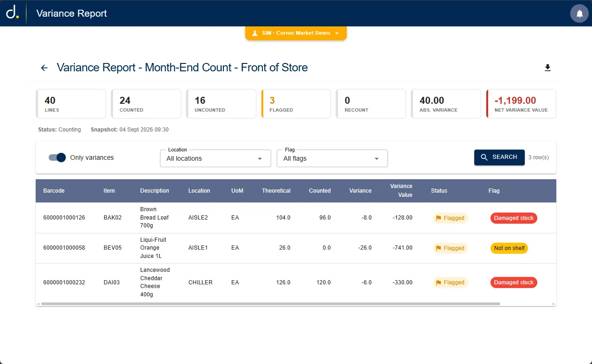Click the AISLE1 location cell
The image size is (592, 364).
198,248
